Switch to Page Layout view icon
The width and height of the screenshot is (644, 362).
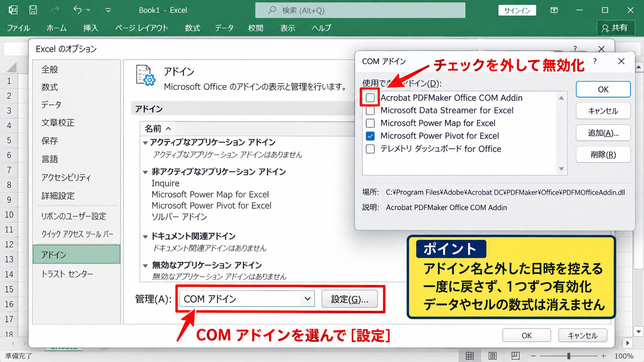click(x=493, y=356)
